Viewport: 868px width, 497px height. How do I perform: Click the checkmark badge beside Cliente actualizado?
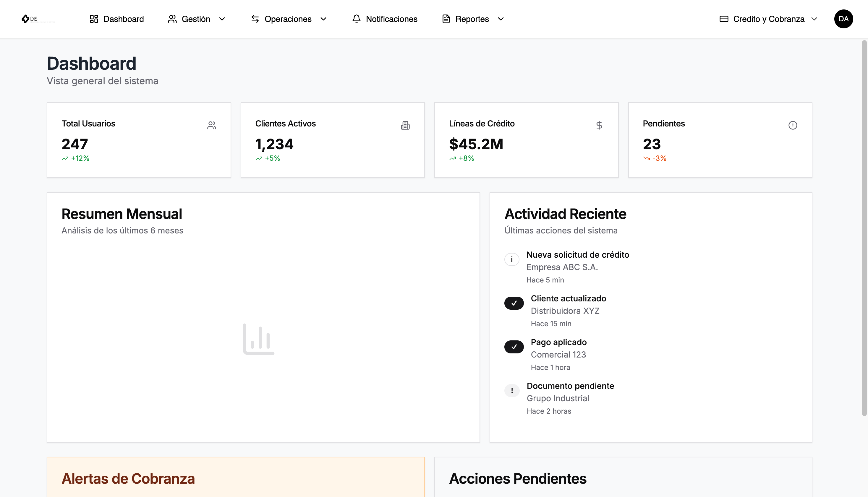(514, 303)
